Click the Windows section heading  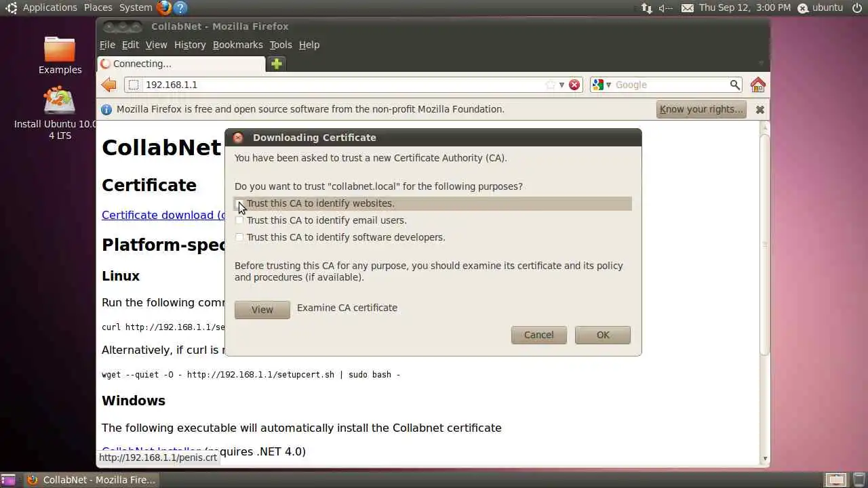(134, 401)
